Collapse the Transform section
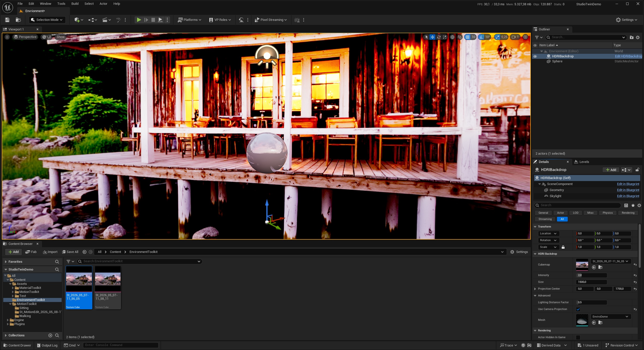 tap(535, 227)
